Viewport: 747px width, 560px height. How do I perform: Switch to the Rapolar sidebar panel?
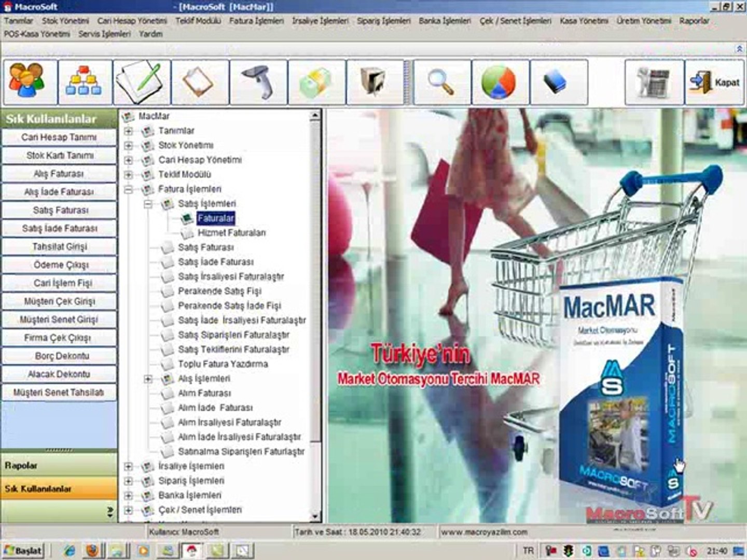coord(59,466)
